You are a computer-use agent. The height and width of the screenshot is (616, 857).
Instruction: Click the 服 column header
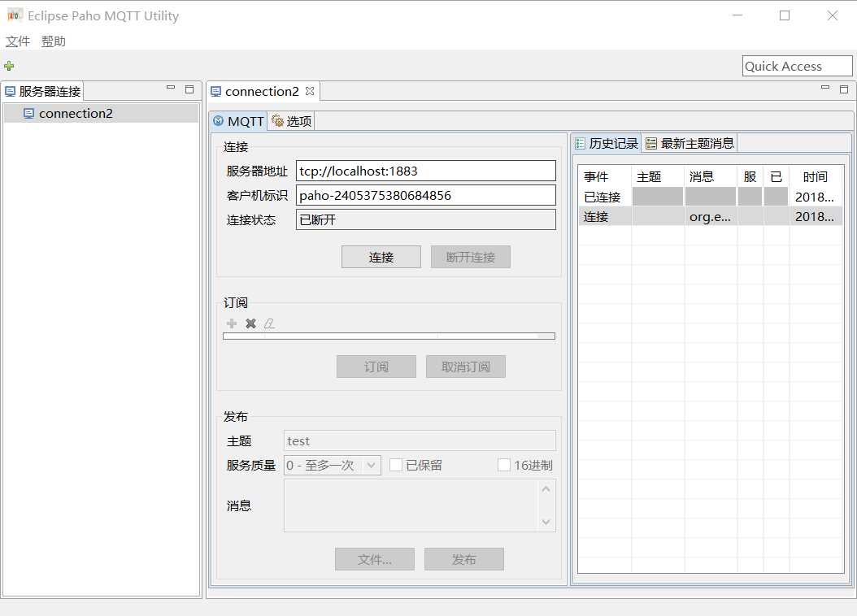(x=750, y=177)
